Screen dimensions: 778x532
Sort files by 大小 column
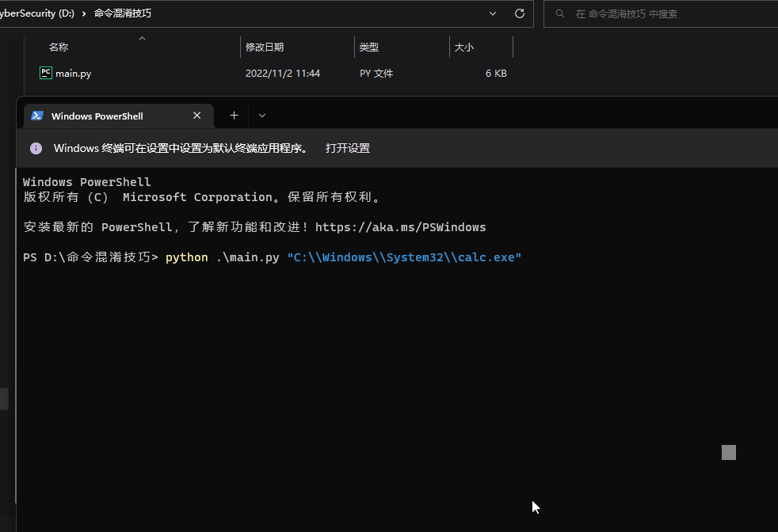(x=464, y=47)
